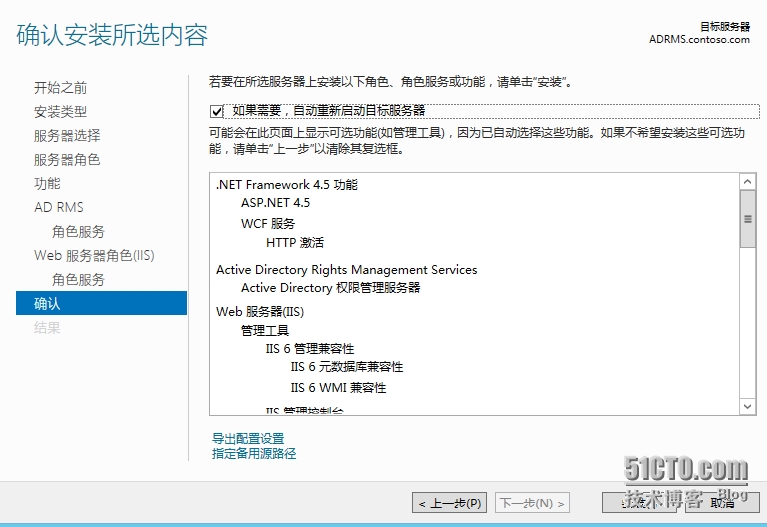Select the Web 服务器(IIS) list entry
This screenshot has height=527, width=767.
(x=260, y=312)
